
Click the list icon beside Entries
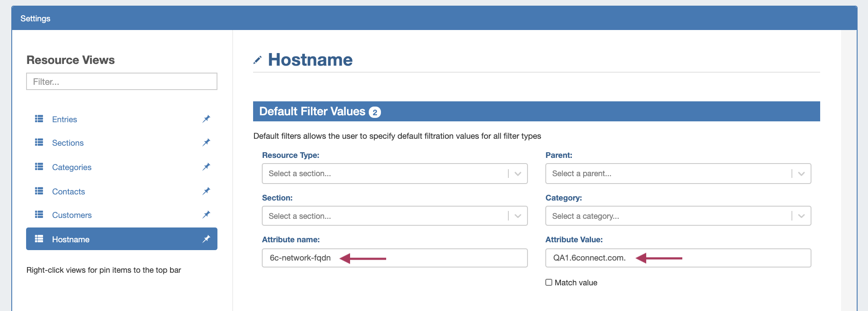(x=39, y=119)
